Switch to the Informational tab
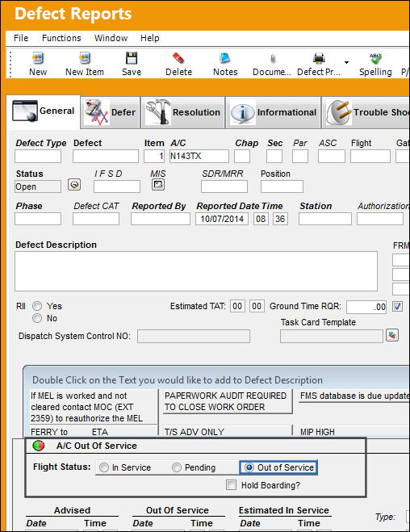This screenshot has height=532, width=410. (274, 112)
